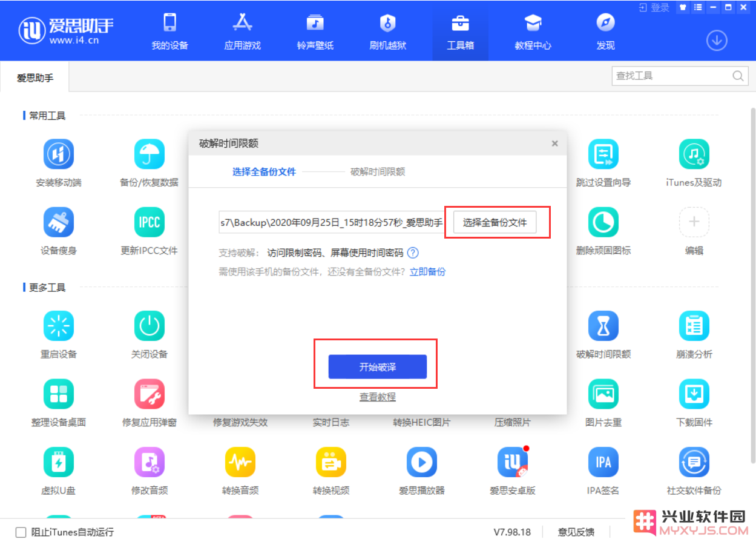Viewport: 756px width, 545px height.
Task: Click the skin shirt icon in title bar
Action: pyautogui.click(x=683, y=7)
